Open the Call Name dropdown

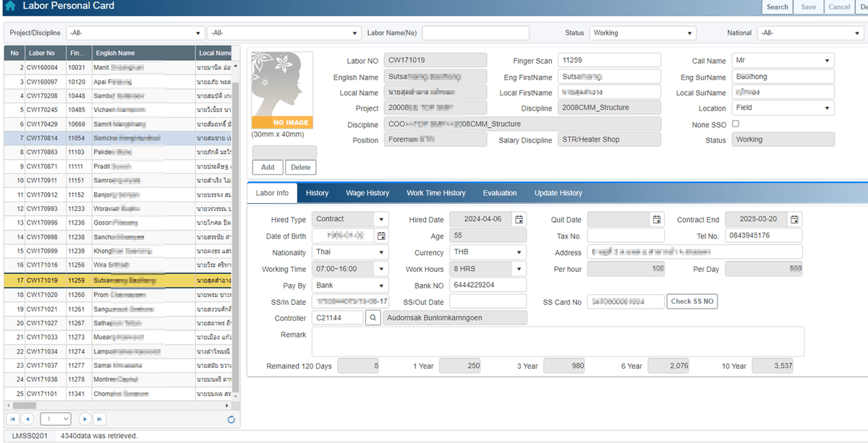tap(827, 61)
